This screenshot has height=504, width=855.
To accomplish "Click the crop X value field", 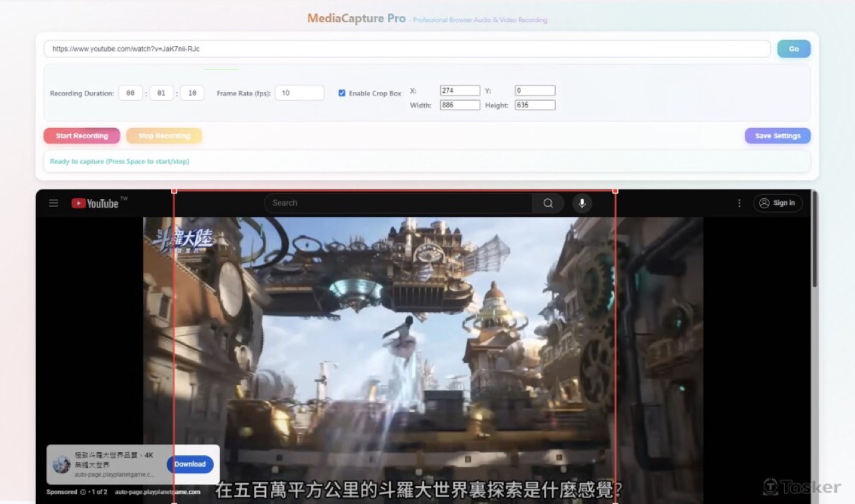I will point(460,91).
